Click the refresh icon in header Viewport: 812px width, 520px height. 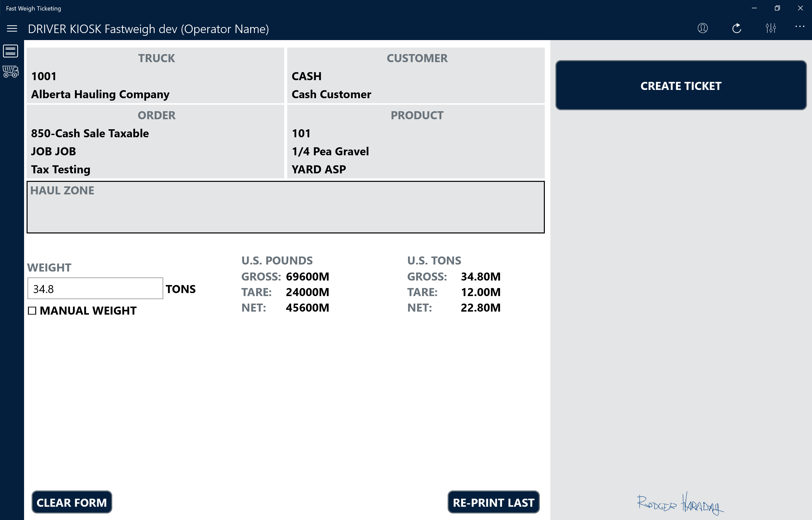736,28
